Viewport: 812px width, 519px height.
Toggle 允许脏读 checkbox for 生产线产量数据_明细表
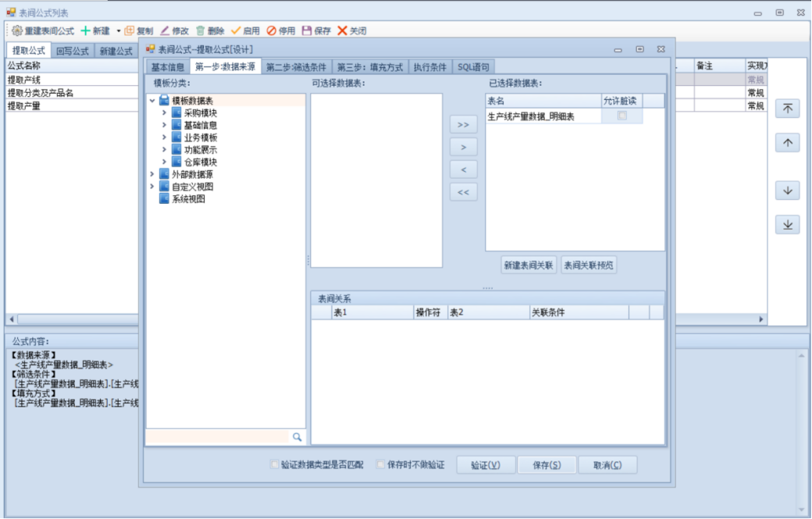pyautogui.click(x=622, y=116)
